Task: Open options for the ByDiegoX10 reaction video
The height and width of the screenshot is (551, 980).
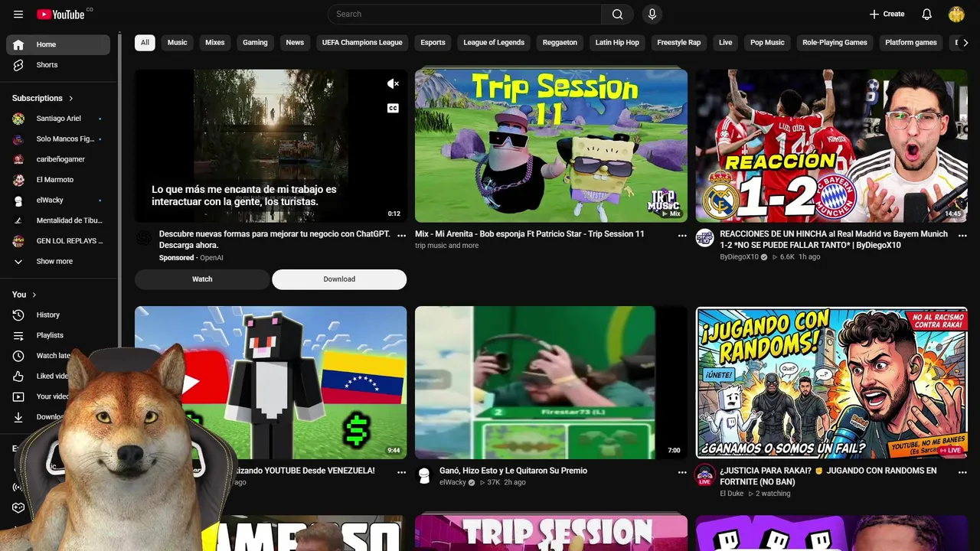Action: click(x=962, y=236)
